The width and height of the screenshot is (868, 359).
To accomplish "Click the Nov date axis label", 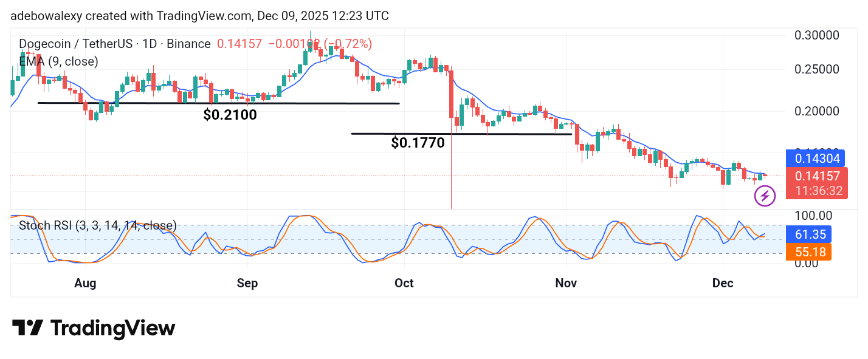I will tap(566, 283).
